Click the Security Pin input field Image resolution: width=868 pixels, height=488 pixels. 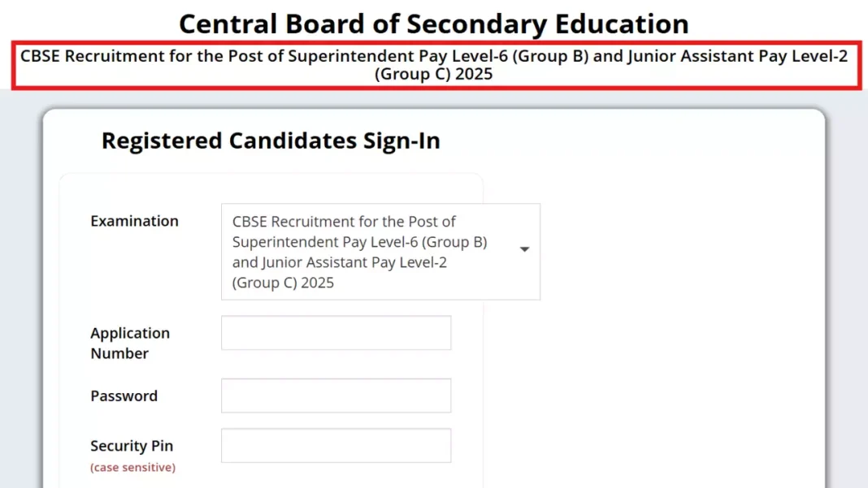pyautogui.click(x=336, y=445)
